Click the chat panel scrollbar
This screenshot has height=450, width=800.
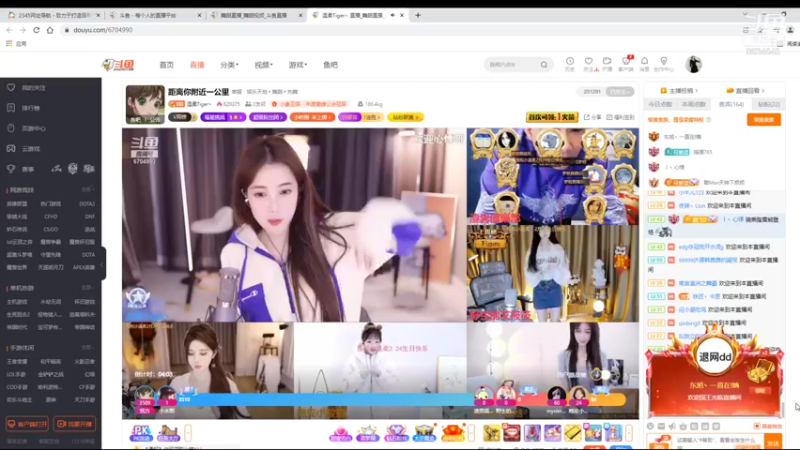pyautogui.click(x=783, y=408)
